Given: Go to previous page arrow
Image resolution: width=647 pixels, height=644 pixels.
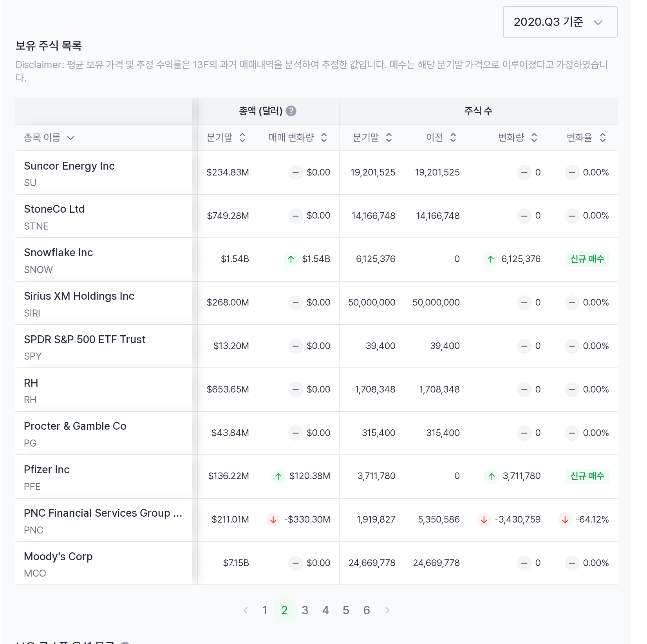Looking at the screenshot, I should click(x=246, y=610).
